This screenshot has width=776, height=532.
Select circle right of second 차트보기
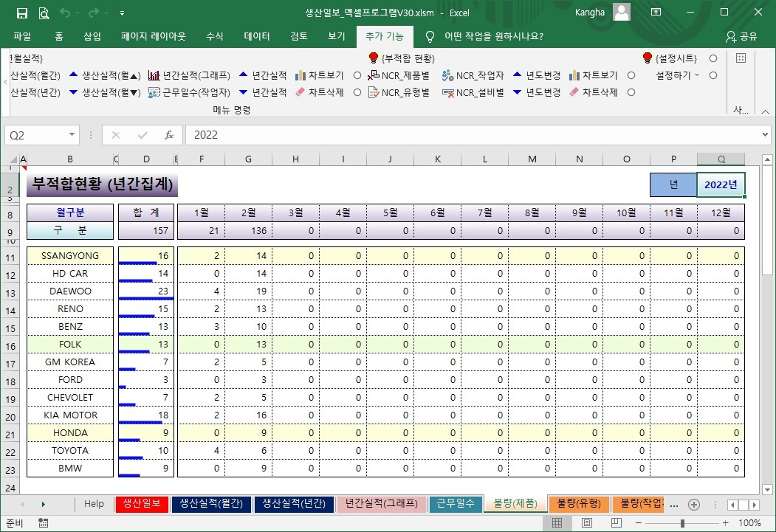(631, 75)
